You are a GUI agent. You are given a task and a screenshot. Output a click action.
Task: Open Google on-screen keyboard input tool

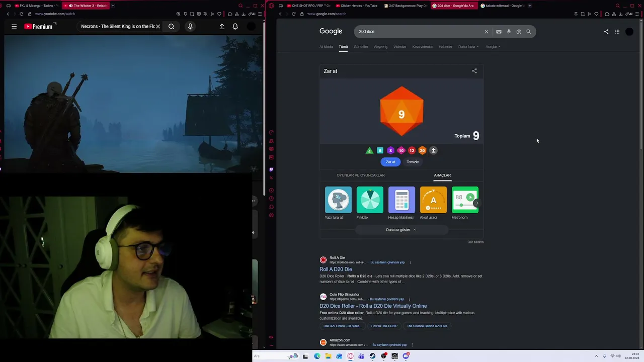coord(499,32)
